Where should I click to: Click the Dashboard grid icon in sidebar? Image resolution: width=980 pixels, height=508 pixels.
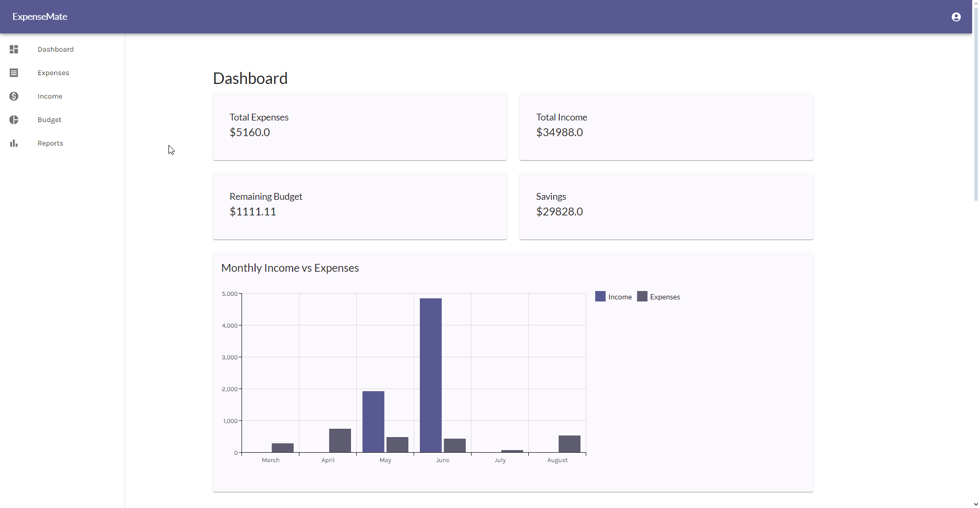tap(14, 49)
